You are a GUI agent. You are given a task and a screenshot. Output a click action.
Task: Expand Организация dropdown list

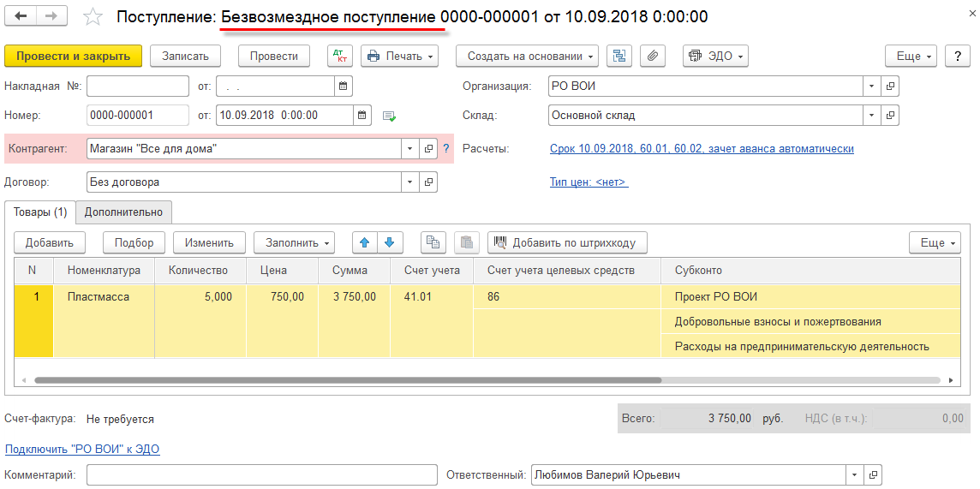[x=872, y=86]
